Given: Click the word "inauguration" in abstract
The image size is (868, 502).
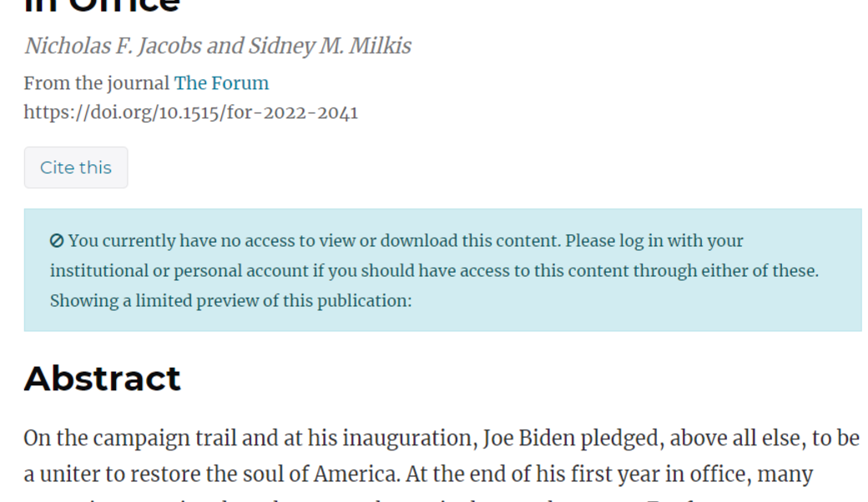Looking at the screenshot, I should tap(404, 438).
